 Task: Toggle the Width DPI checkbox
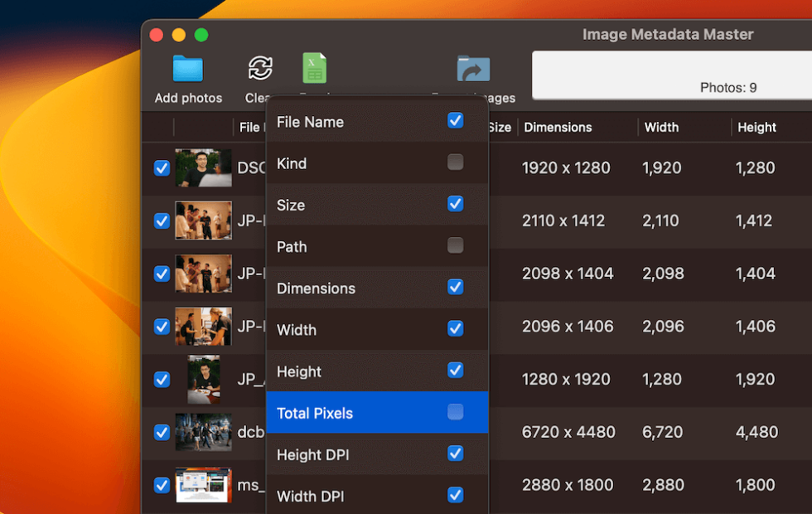pos(455,495)
